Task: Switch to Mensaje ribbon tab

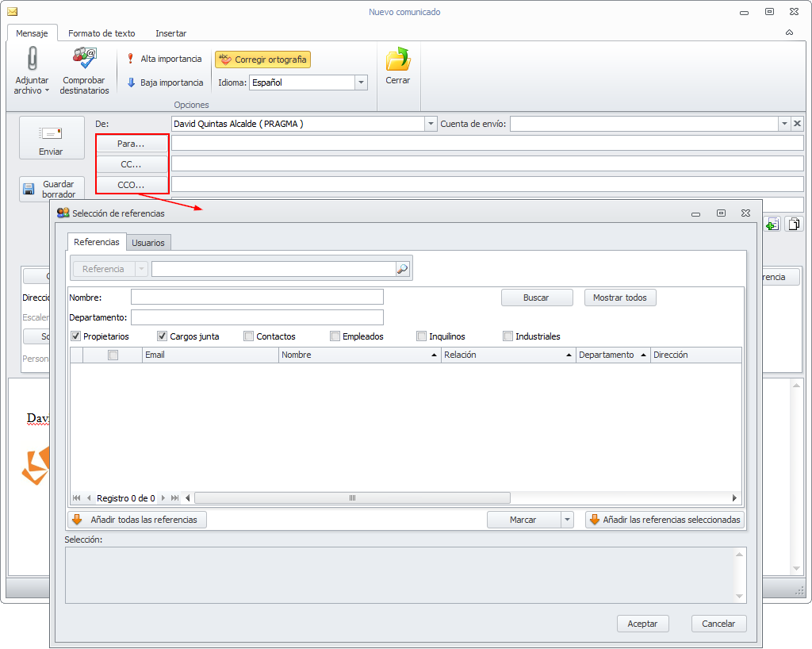Action: coord(32,33)
